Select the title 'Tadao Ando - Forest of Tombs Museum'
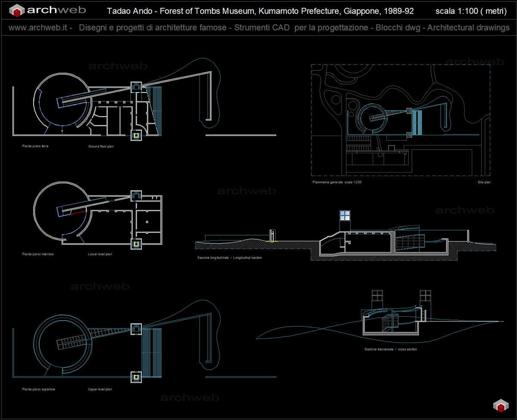 pos(181,11)
